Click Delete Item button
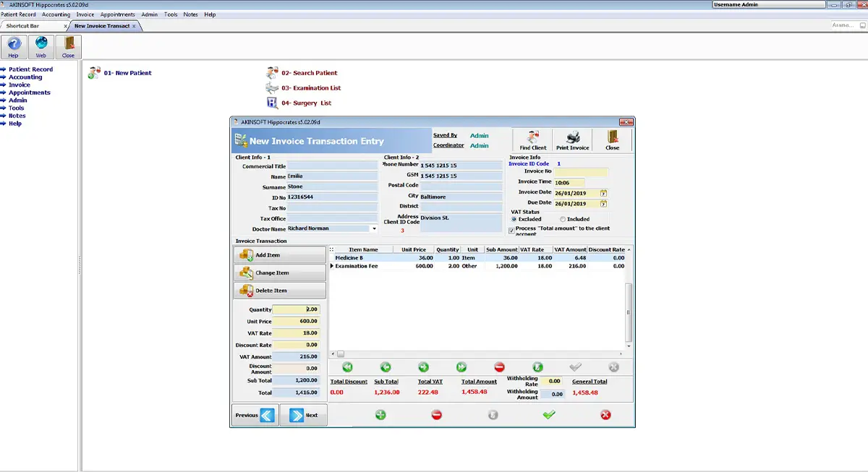The width and height of the screenshot is (868, 472). coord(280,291)
